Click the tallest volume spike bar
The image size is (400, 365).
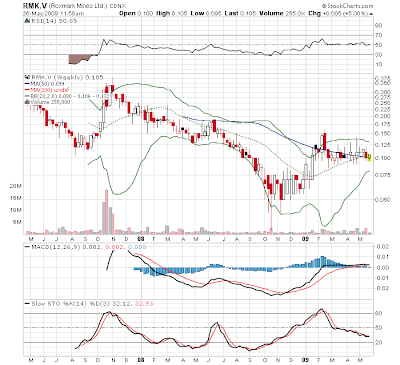106,211
